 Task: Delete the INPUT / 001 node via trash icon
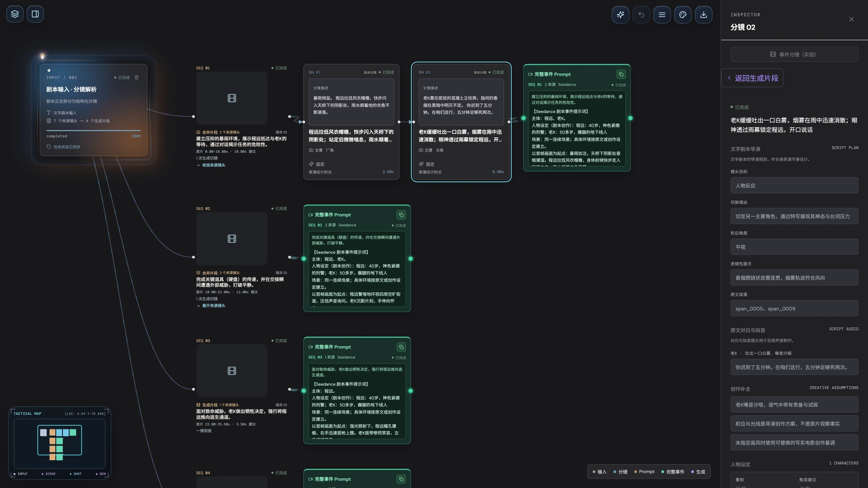pos(137,77)
